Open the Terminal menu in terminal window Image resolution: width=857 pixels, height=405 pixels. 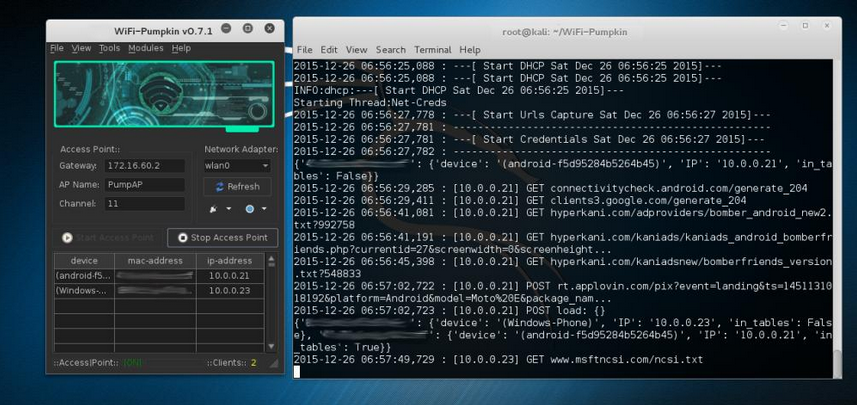click(432, 49)
